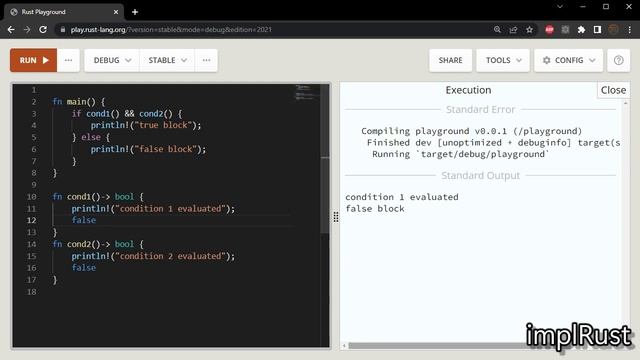Click the 'fn cond1()-> bool' line
Image resolution: width=640 pixels, height=360 pixels.
(x=98, y=197)
